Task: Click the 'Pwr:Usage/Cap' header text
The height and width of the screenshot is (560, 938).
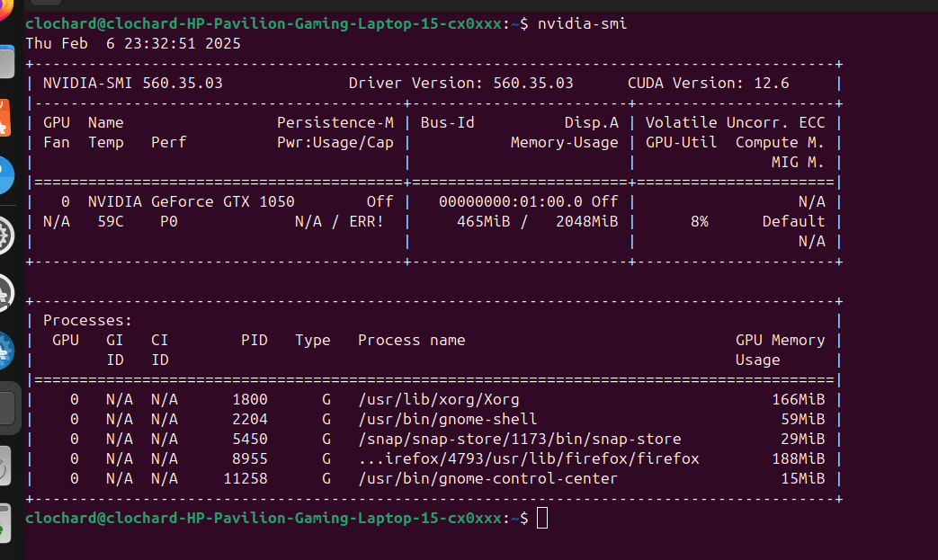Action: pyautogui.click(x=335, y=142)
